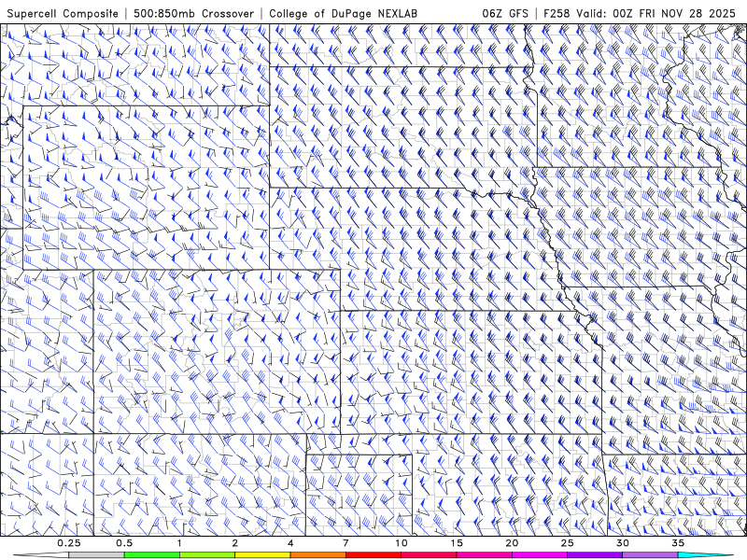Select the "500:850mb Crossover" header label
Image resolution: width=747 pixels, height=560 pixels.
pos(194,13)
